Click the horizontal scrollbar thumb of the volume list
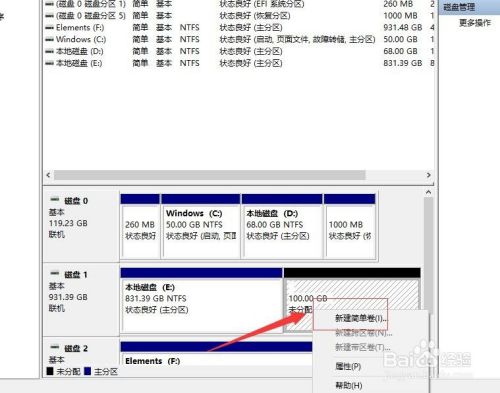Image resolution: width=500 pixels, height=393 pixels. 210,175
